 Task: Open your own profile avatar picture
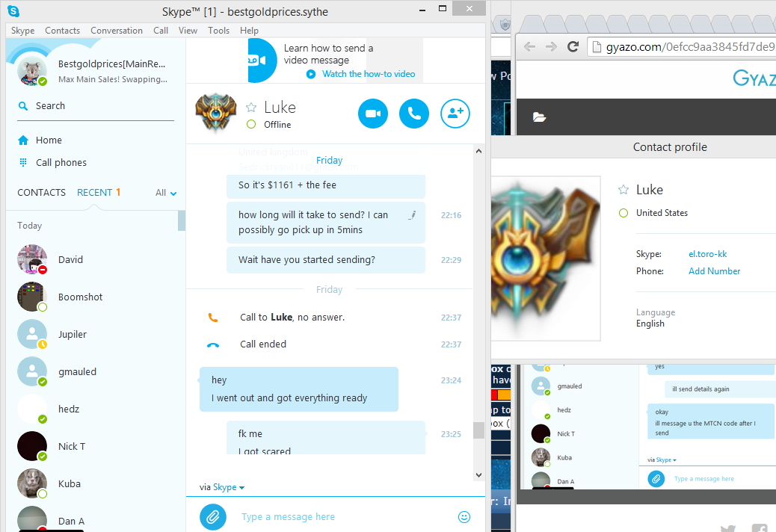(x=31, y=71)
